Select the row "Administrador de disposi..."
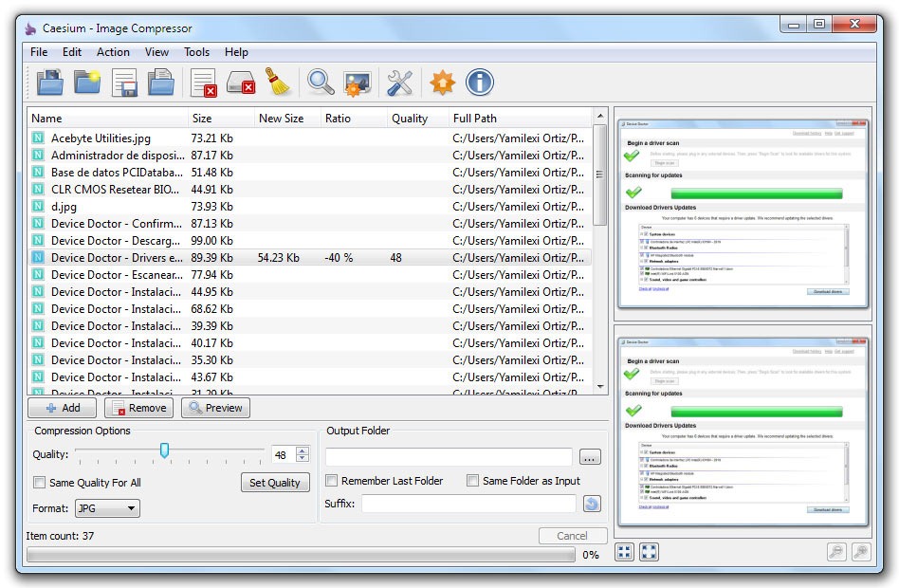Viewport: 899px width, 588px height. point(310,155)
